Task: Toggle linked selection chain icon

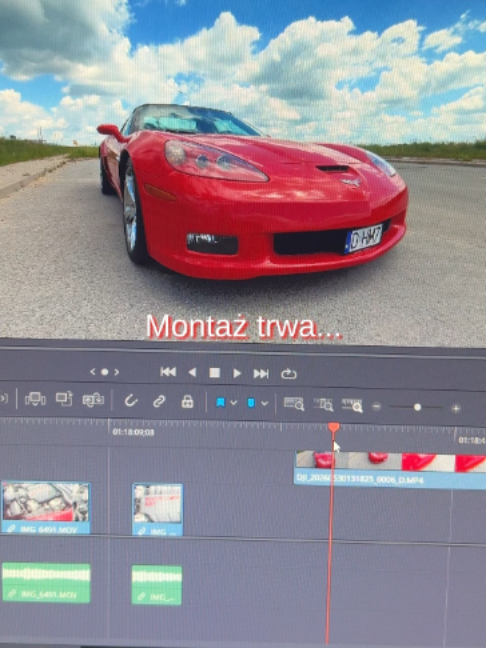Action: (x=159, y=401)
